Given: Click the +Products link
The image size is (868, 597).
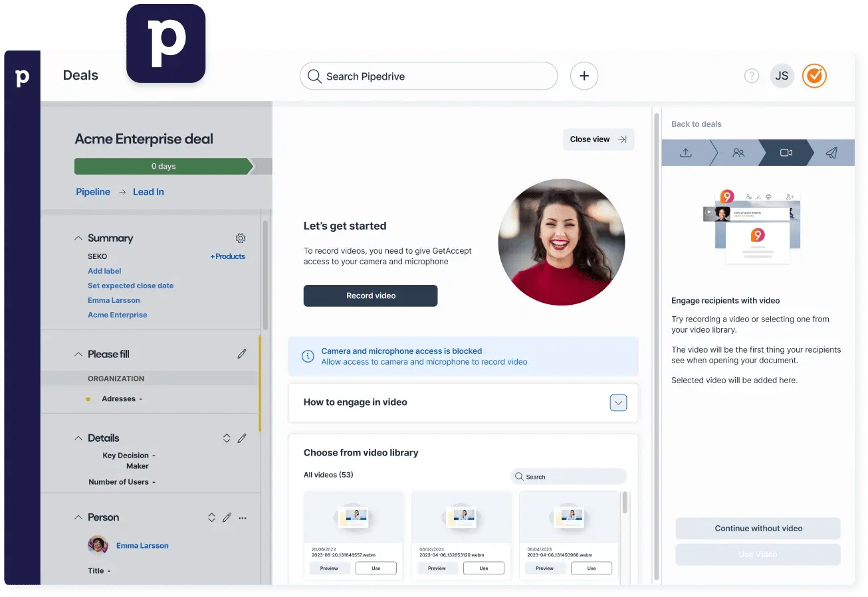Looking at the screenshot, I should pyautogui.click(x=228, y=256).
